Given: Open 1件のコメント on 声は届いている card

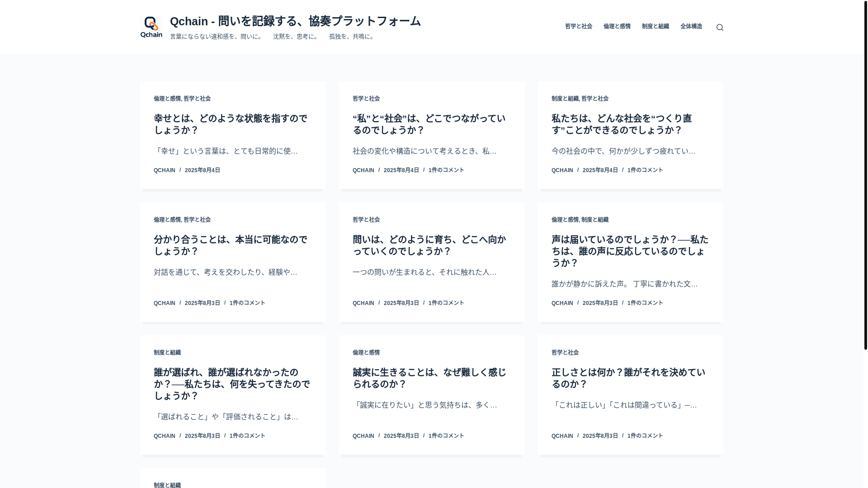Looking at the screenshot, I should point(645,303).
